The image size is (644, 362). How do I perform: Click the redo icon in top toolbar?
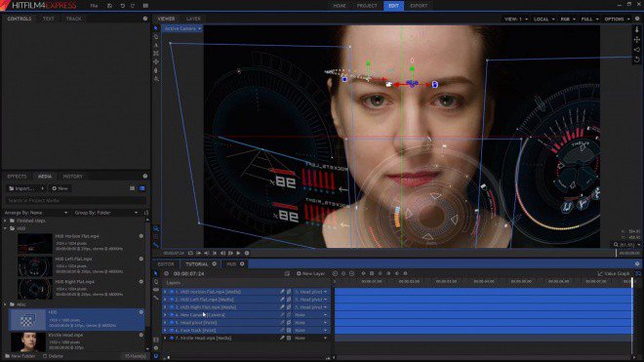[x=133, y=6]
